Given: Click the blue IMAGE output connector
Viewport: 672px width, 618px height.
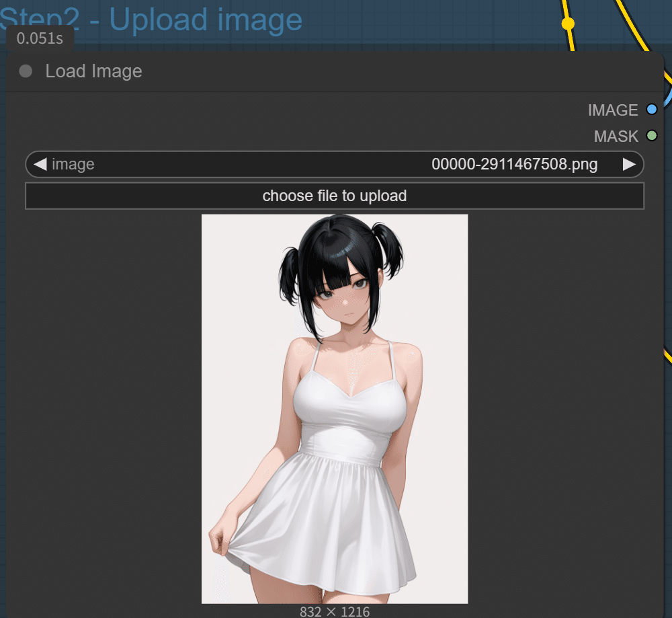Looking at the screenshot, I should (653, 109).
